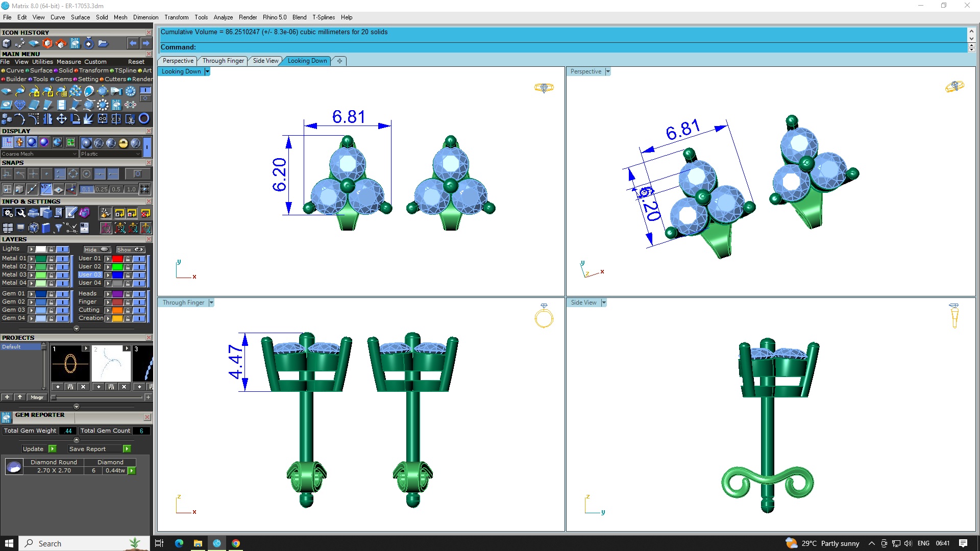Collapse the Layers panel with round arrow
This screenshot has height=551, width=980.
pos(76,329)
